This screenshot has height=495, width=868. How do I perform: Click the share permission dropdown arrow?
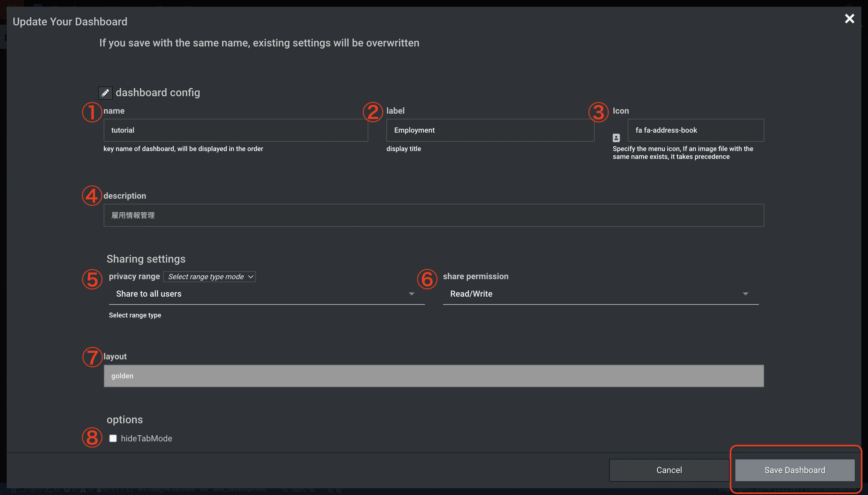[x=745, y=294]
